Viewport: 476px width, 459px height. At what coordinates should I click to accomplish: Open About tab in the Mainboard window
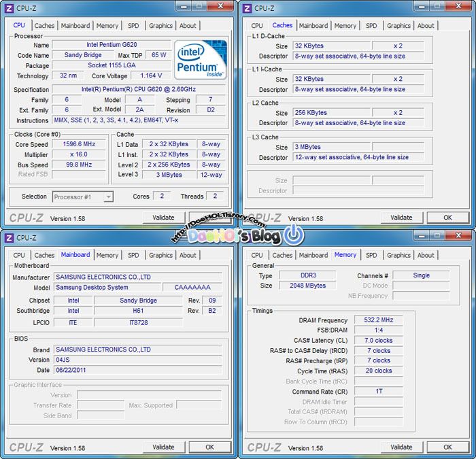click(x=188, y=255)
